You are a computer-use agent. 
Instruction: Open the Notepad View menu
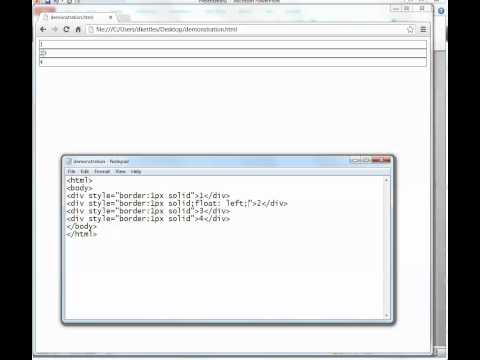[x=120, y=171]
